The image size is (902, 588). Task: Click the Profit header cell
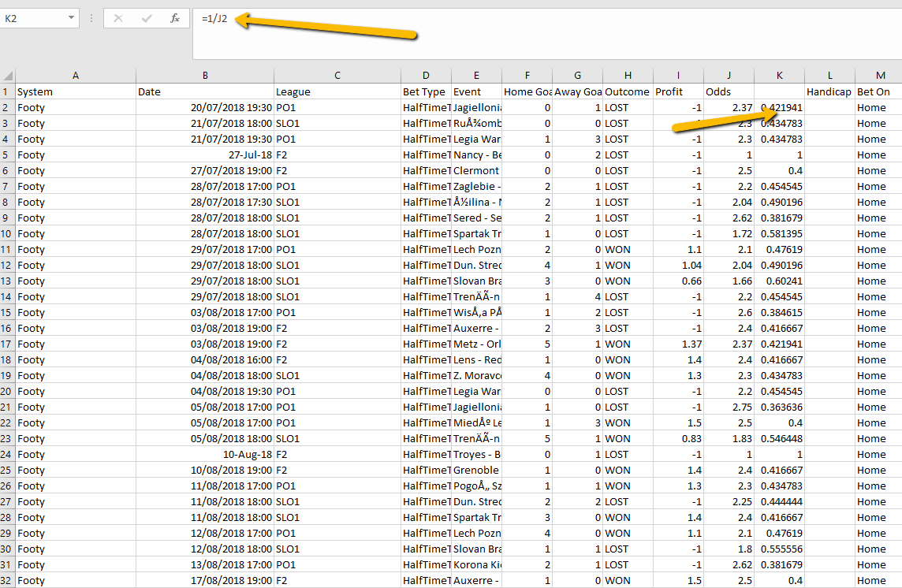tap(678, 91)
